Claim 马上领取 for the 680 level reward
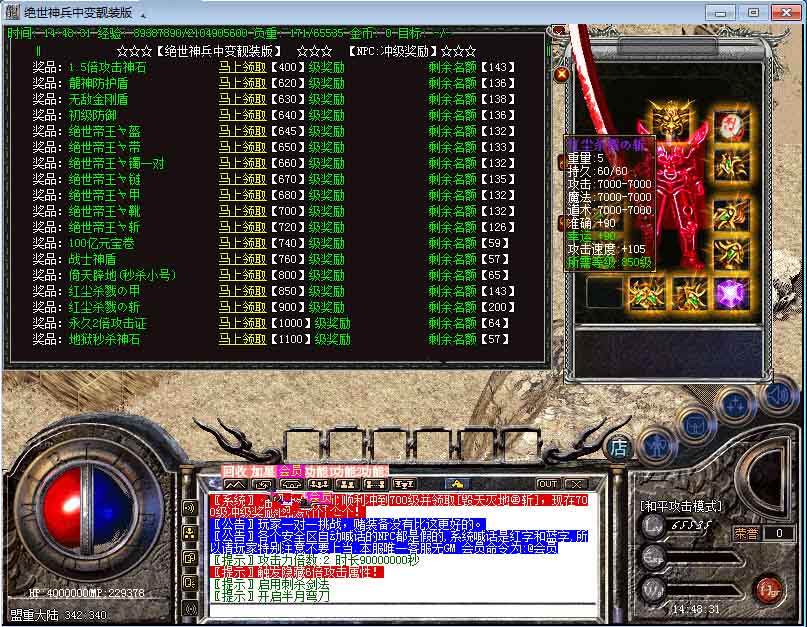Image resolution: width=807 pixels, height=627 pixels. coord(242,195)
